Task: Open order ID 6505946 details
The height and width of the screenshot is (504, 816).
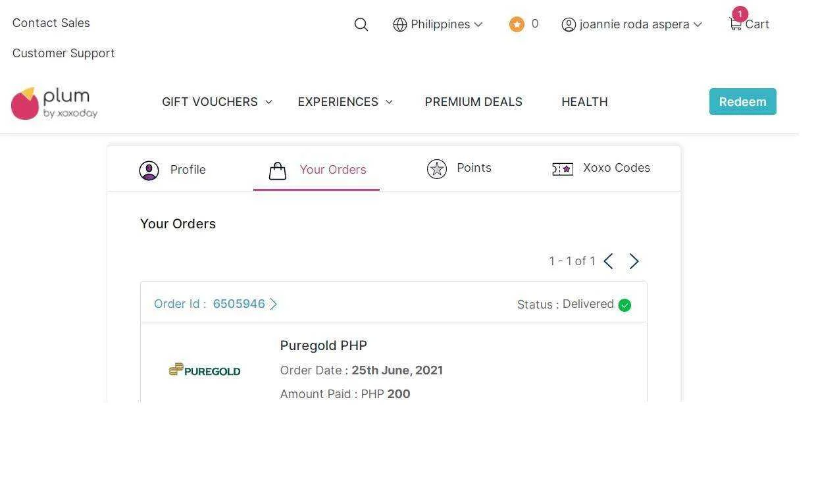Action: coord(217,304)
